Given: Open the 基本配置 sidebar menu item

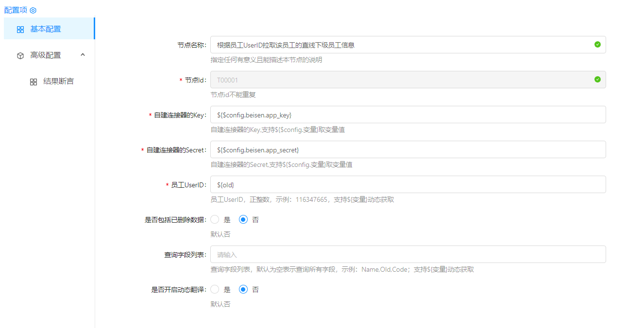Looking at the screenshot, I should 46,29.
